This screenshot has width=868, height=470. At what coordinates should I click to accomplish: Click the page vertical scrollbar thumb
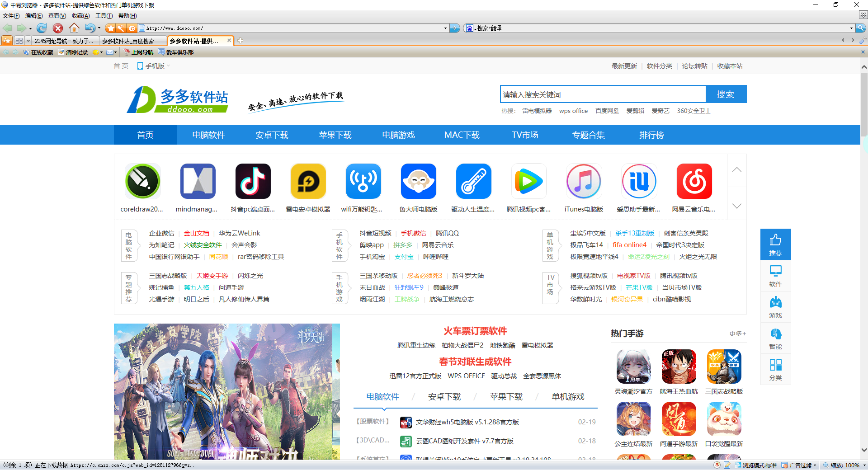864,105
